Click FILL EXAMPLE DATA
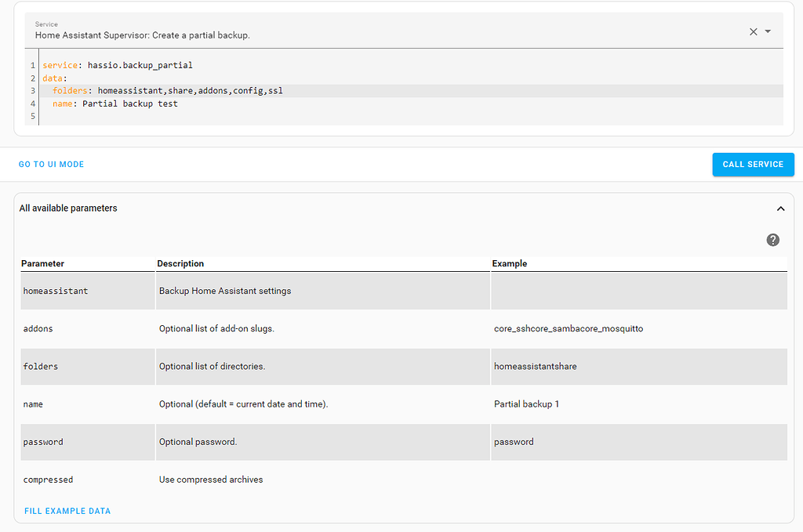The height and width of the screenshot is (532, 803). [67, 510]
